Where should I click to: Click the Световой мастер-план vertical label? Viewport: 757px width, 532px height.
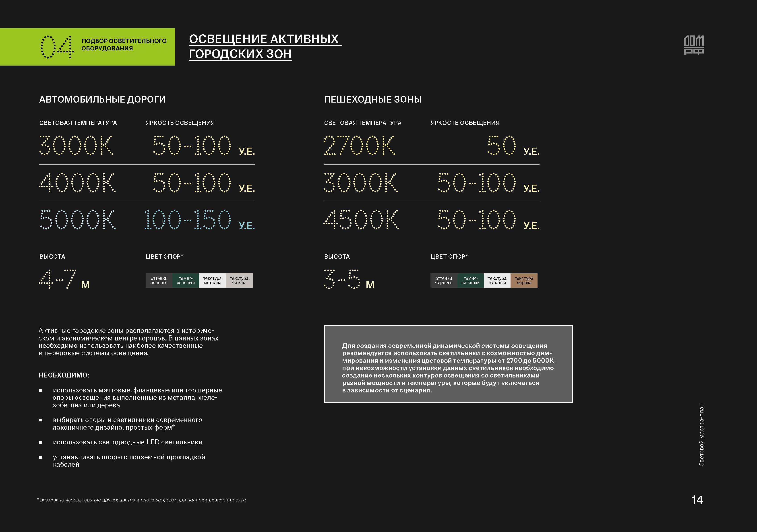[x=701, y=434]
